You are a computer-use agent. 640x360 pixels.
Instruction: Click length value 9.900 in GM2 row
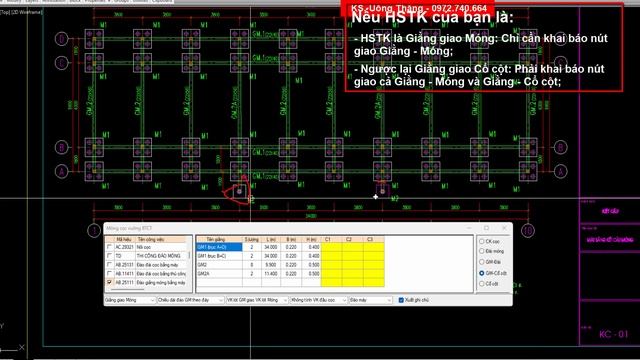(271, 264)
